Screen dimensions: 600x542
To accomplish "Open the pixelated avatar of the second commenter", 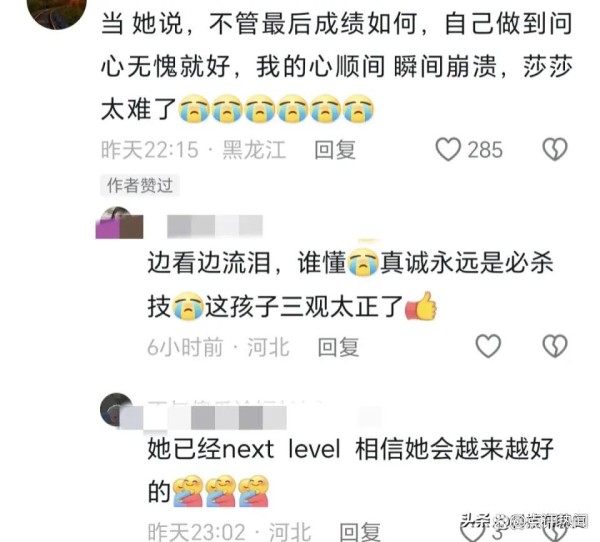I will tap(119, 223).
